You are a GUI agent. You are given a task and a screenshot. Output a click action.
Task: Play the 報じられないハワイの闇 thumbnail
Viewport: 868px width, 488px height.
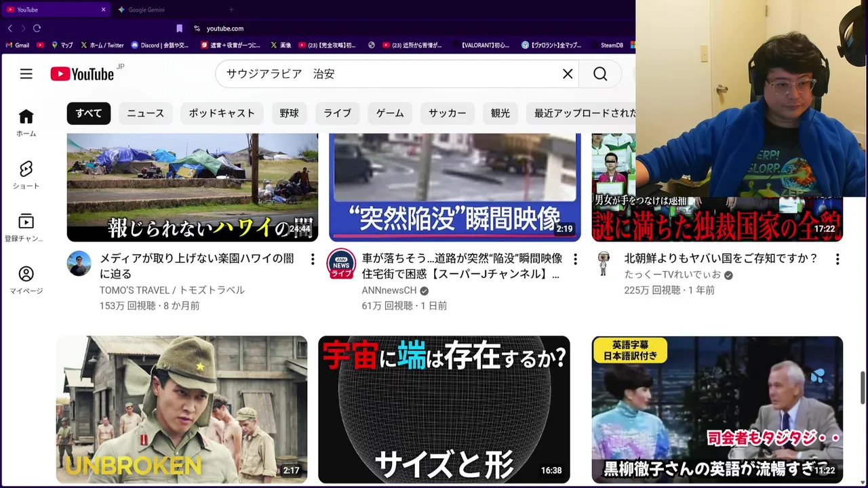click(193, 187)
